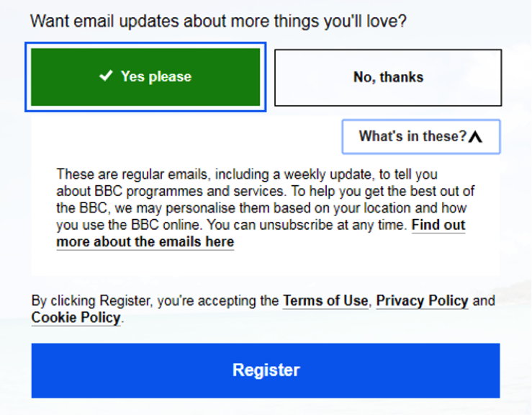Submit the form using Register
This screenshot has width=532, height=415.
tap(266, 370)
